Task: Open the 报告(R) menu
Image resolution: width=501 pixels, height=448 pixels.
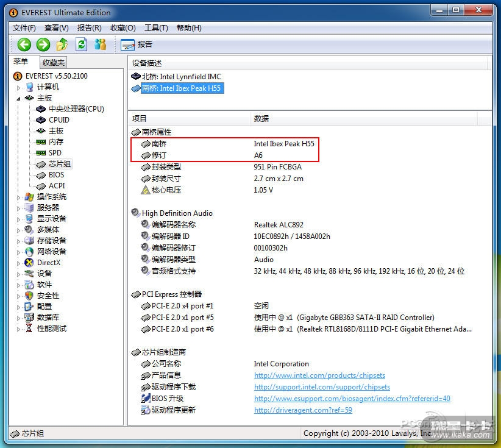Action: point(90,28)
